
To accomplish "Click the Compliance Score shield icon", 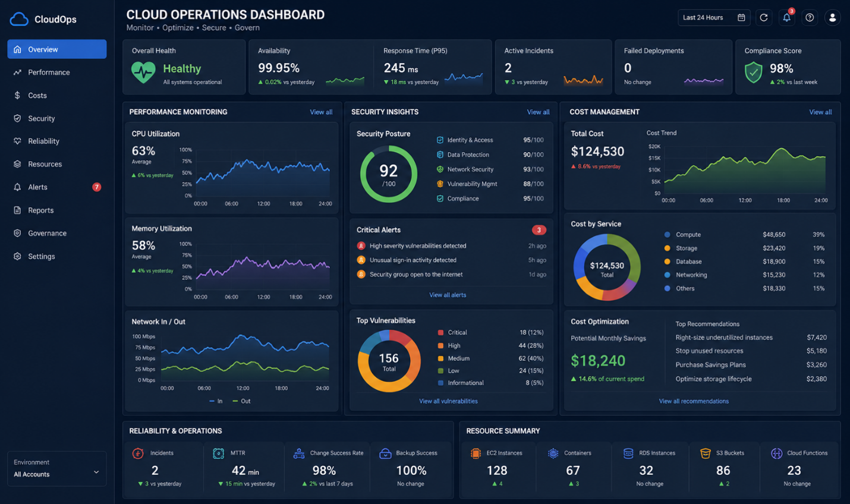I will (x=754, y=73).
